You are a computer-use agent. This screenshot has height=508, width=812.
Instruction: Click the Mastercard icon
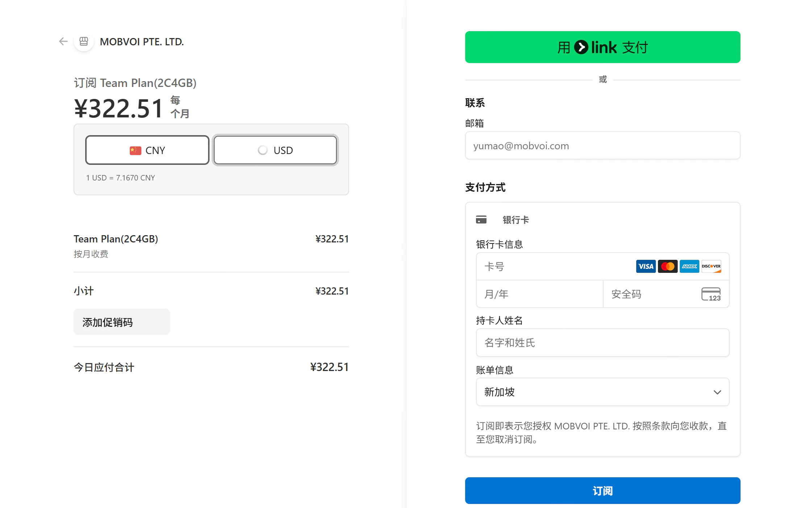667,266
